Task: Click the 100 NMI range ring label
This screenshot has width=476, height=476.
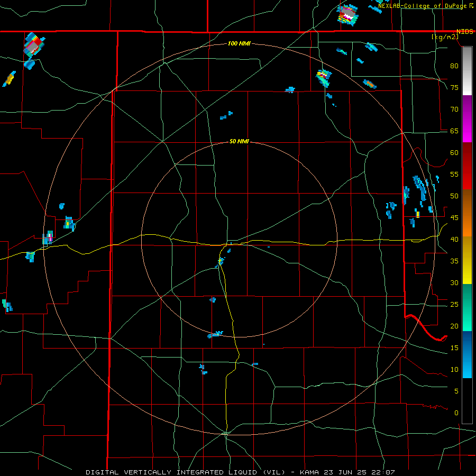Action: 239,44
